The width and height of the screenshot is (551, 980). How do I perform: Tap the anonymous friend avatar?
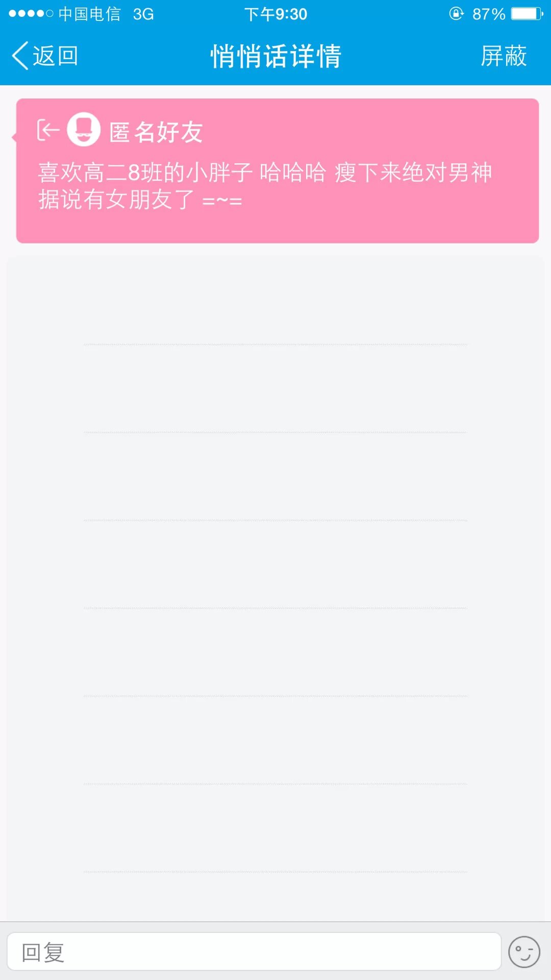click(84, 130)
